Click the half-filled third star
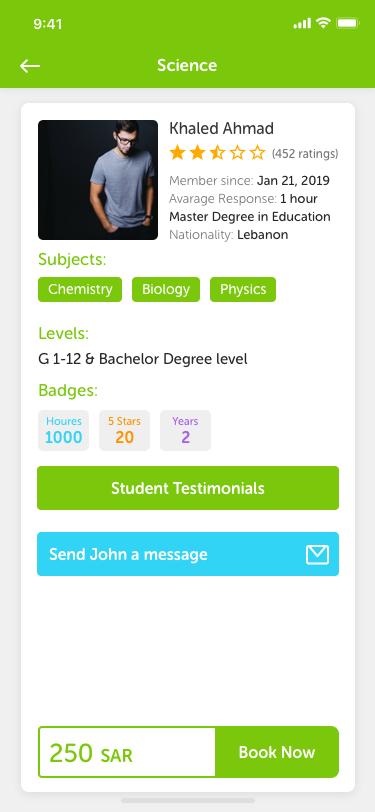Image resolution: width=375 pixels, height=812 pixels. [217, 153]
